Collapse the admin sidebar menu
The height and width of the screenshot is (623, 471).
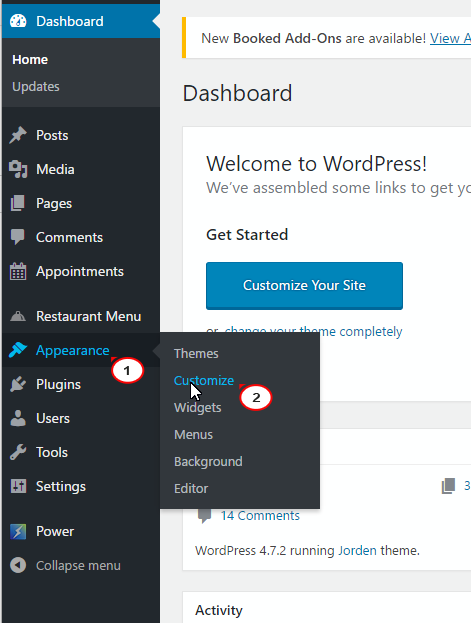[66, 565]
